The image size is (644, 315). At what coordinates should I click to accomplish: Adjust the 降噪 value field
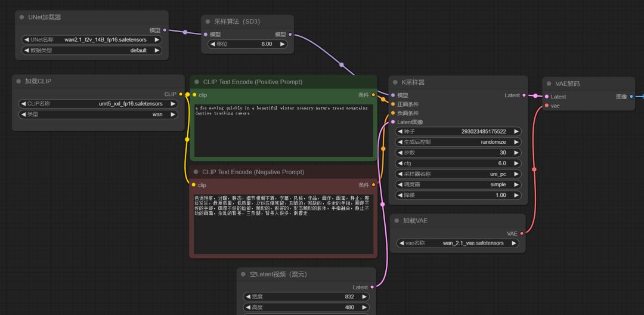[457, 195]
